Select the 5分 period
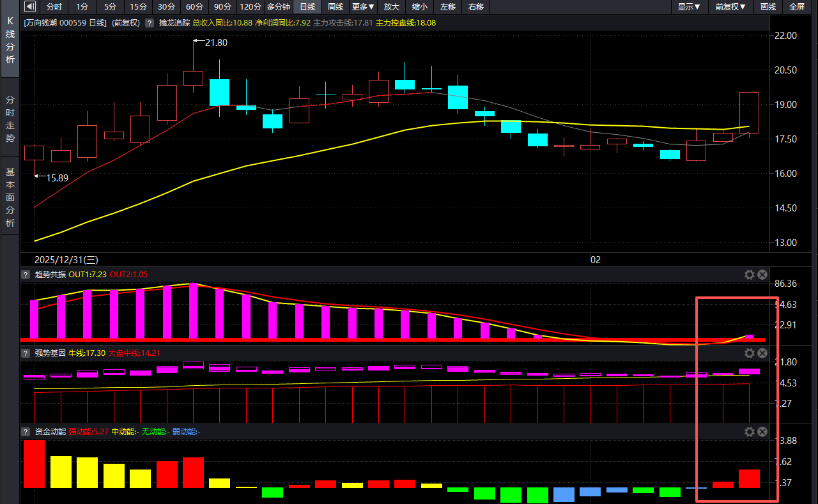 click(111, 7)
